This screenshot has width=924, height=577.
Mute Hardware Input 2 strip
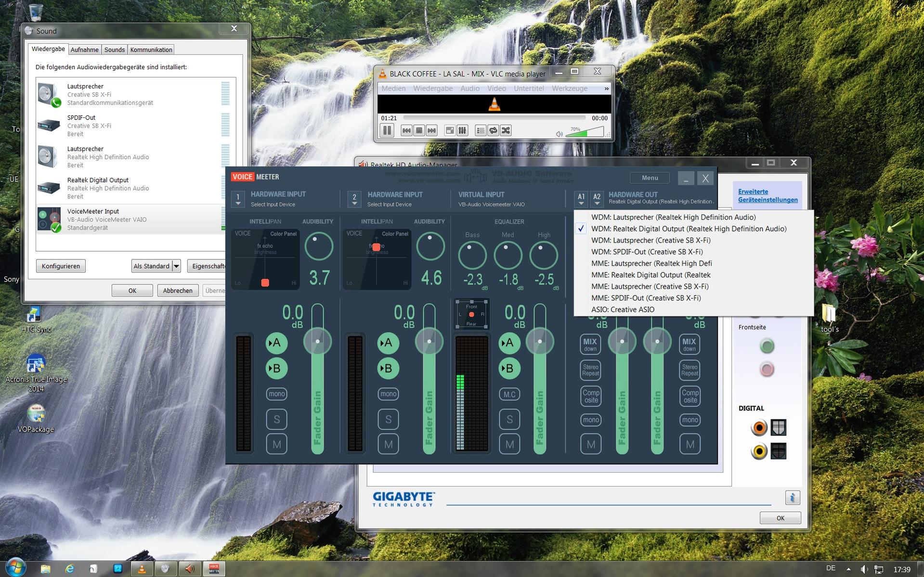[388, 444]
